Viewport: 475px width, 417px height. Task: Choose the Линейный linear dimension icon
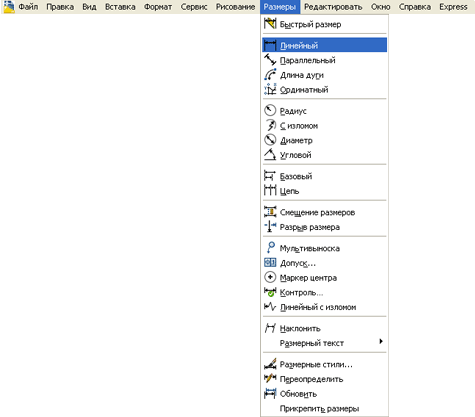270,45
